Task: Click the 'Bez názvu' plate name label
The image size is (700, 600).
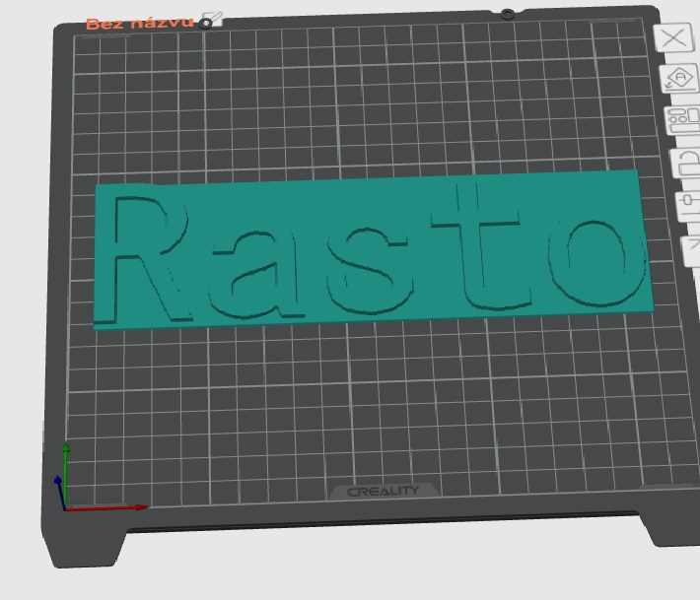Action: coord(140,23)
